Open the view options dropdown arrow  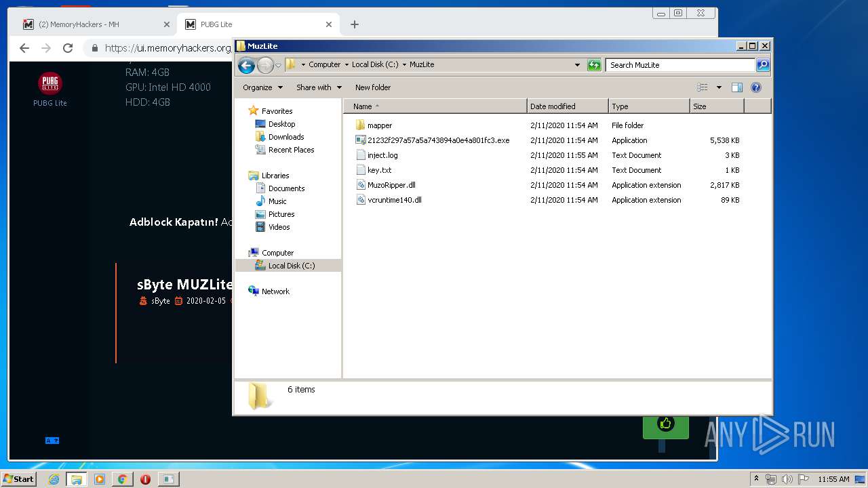point(719,87)
